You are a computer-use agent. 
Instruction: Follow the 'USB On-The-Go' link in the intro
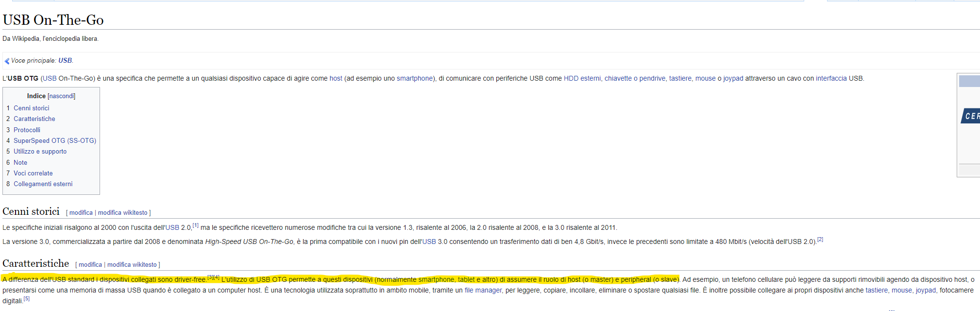point(69,78)
